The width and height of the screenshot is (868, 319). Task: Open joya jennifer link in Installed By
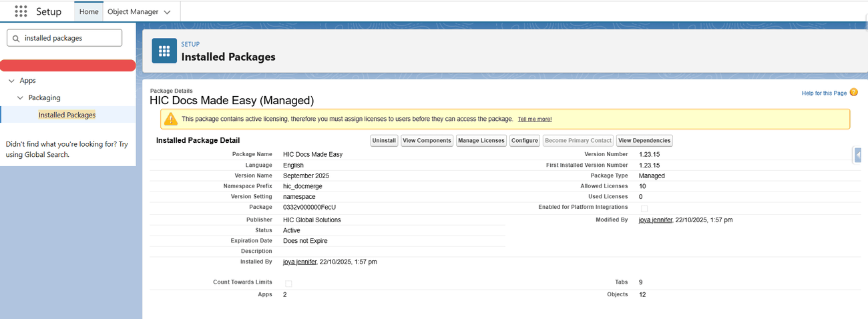pos(300,262)
